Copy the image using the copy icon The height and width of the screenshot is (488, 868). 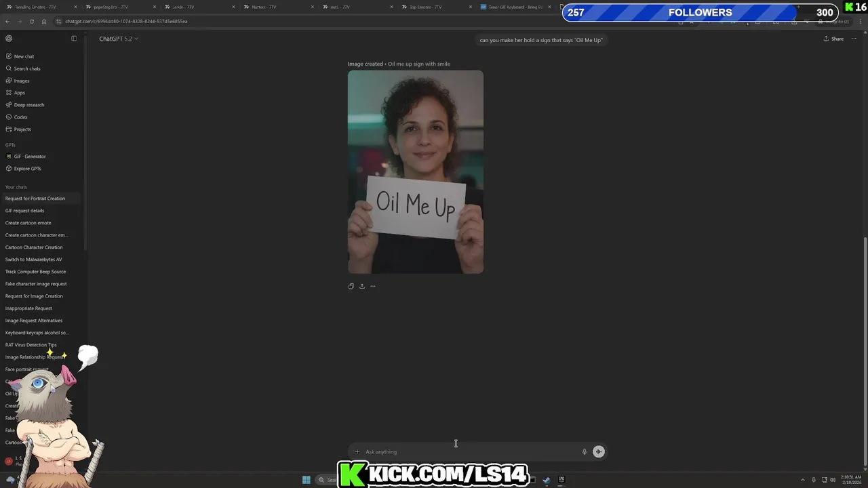(351, 286)
